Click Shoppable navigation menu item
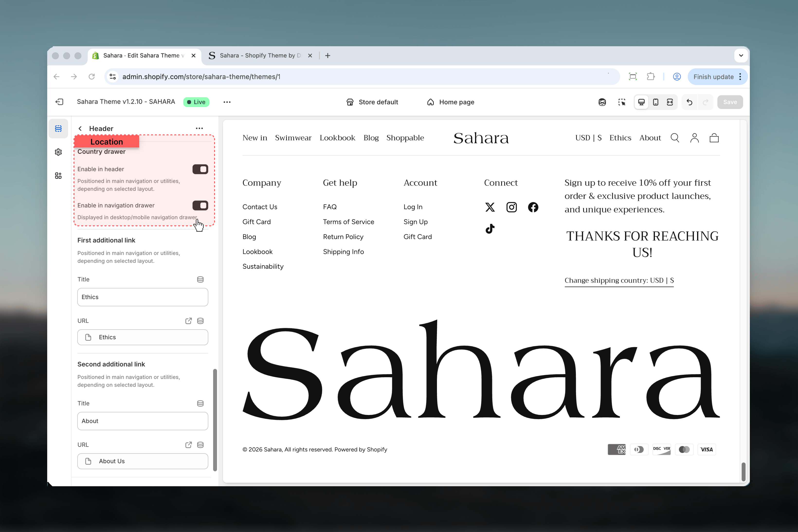 [405, 138]
